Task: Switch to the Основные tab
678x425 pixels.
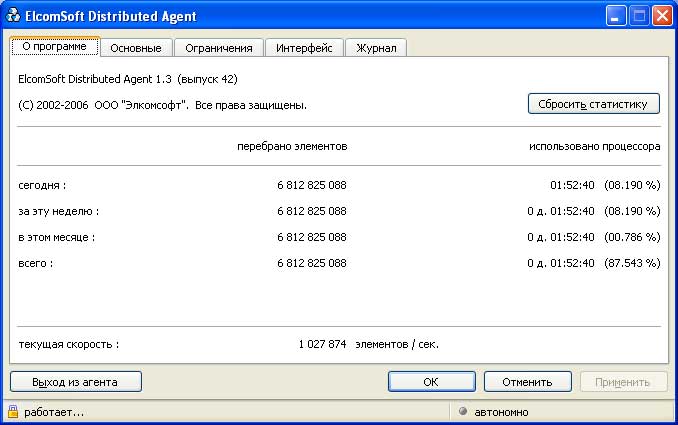Action: 136,48
